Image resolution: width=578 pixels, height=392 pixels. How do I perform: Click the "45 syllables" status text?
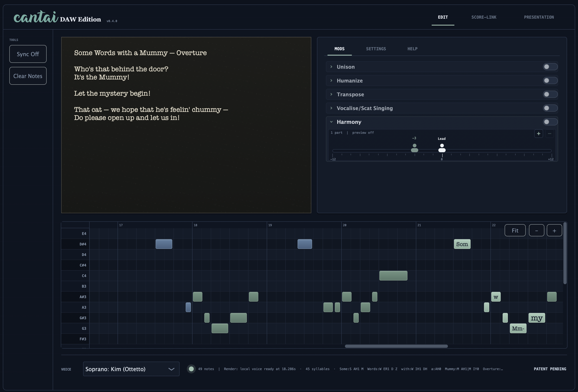click(317, 369)
